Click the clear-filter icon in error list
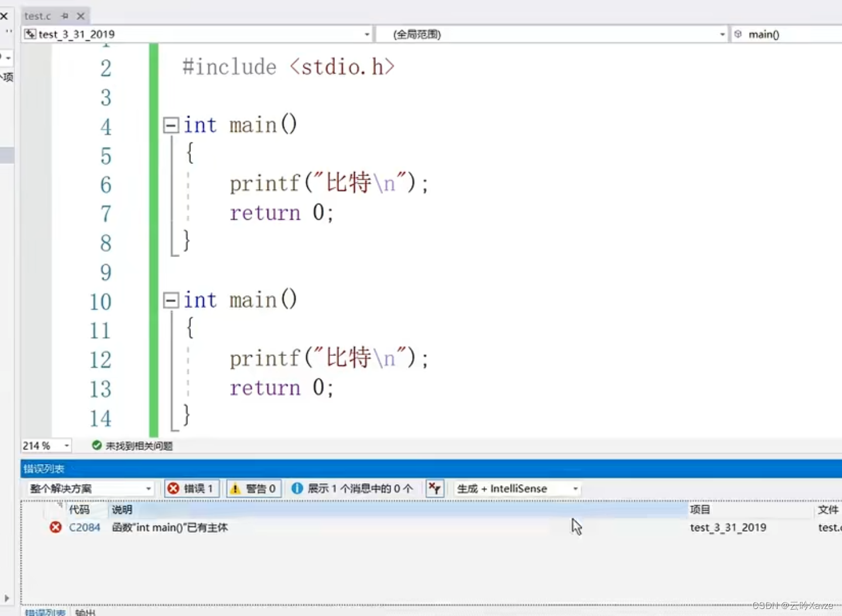The image size is (842, 616). coord(434,488)
